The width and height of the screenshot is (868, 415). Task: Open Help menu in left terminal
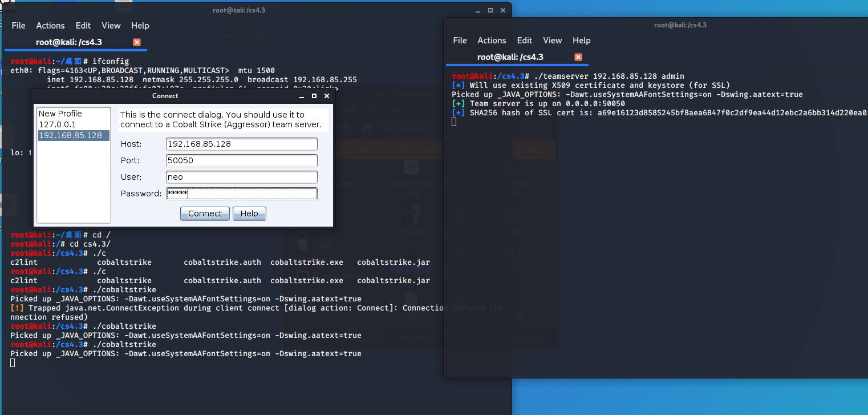pyautogui.click(x=140, y=26)
